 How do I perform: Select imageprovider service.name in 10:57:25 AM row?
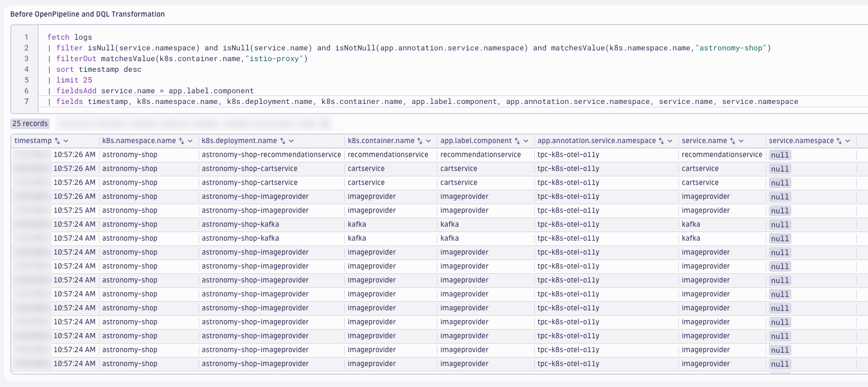[706, 210]
